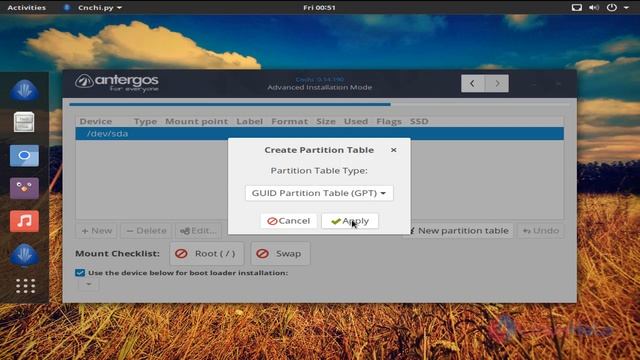Sort by the Mount point column header
This screenshot has width=640, height=360.
pyautogui.click(x=196, y=121)
